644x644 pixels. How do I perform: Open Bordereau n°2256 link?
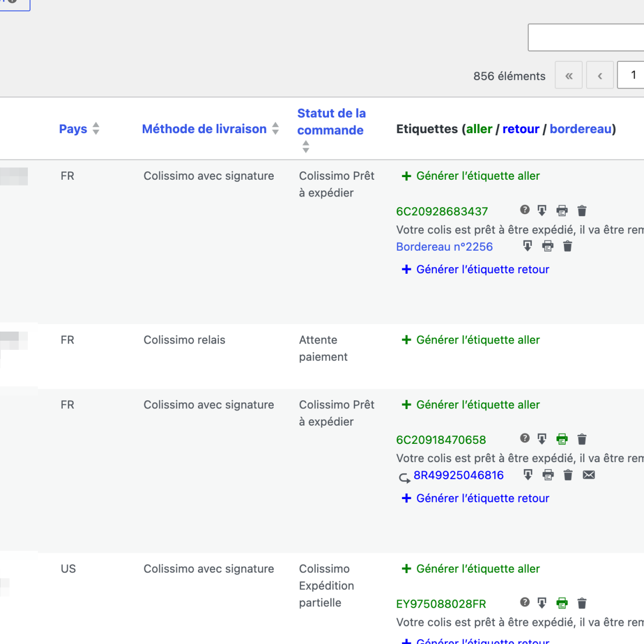(x=444, y=247)
